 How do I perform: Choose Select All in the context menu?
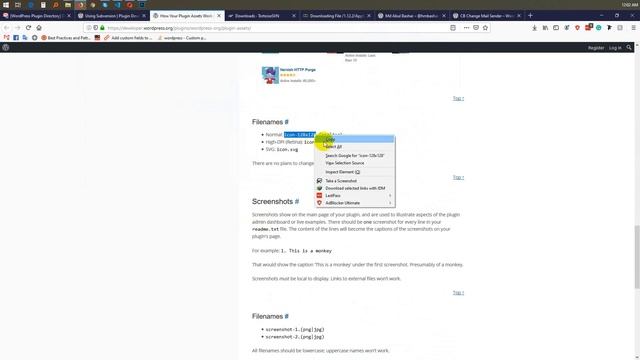pyautogui.click(x=355, y=147)
